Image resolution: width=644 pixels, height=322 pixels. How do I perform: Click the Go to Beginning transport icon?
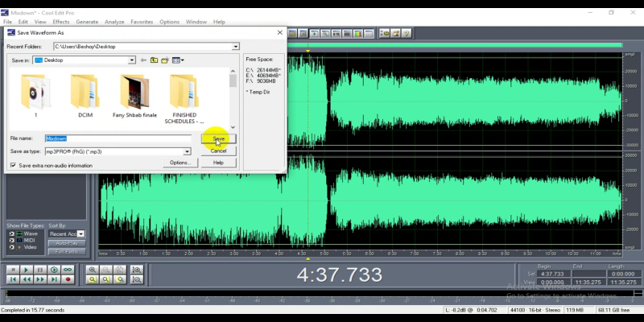click(x=12, y=279)
